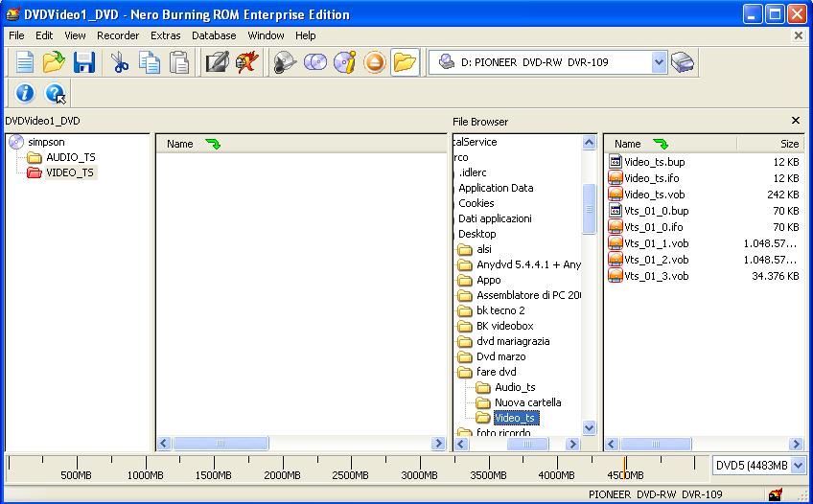The width and height of the screenshot is (813, 504).
Task: Click the disc speaker toolbar icon
Action: (x=285, y=62)
